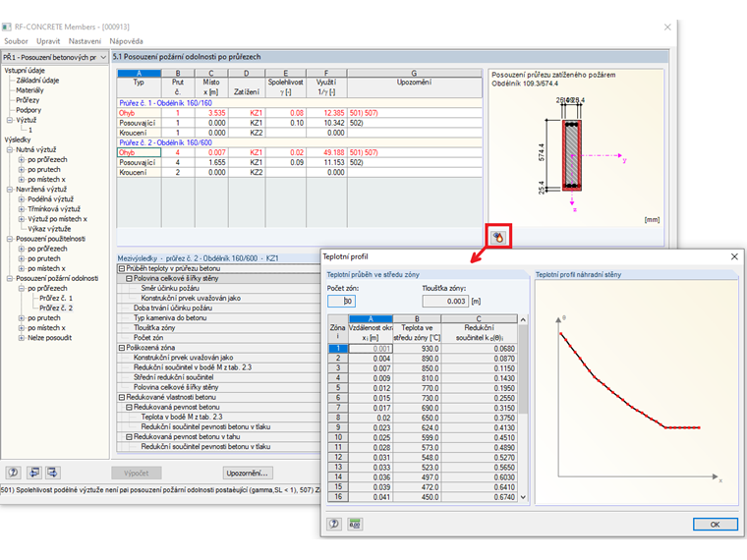Expand Podélná výztuž tree node
The width and height of the screenshot is (747, 560).
tap(22, 199)
